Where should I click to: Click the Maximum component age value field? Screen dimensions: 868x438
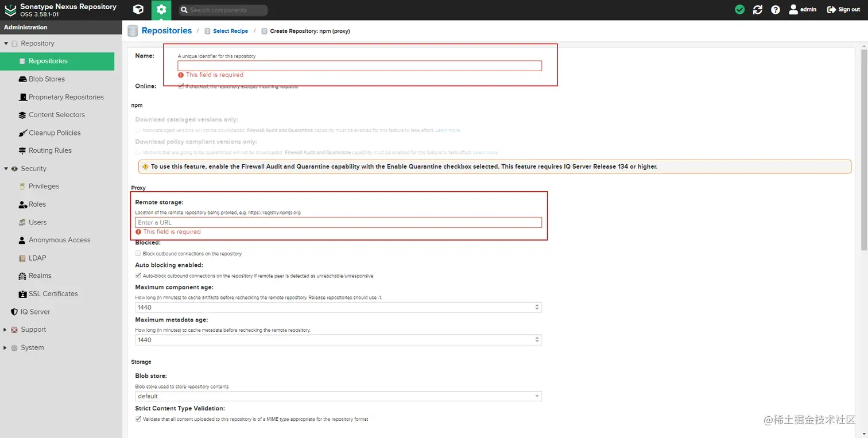click(335, 307)
